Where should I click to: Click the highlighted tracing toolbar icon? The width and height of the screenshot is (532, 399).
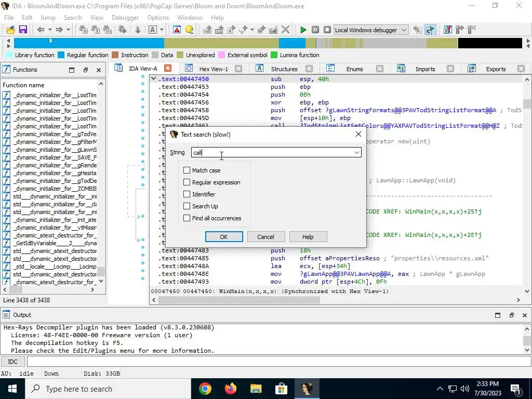point(430,30)
